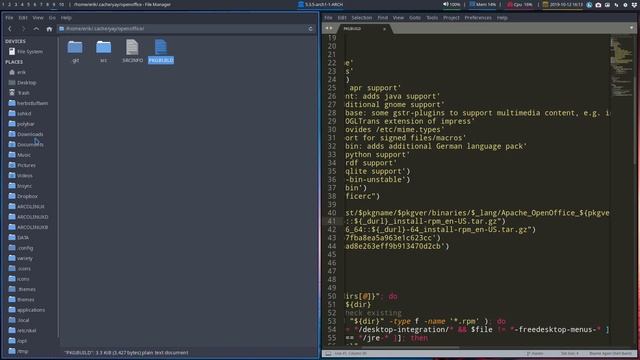
Task: Click the tab navigation arrows in Sublime
Action: 329,29
